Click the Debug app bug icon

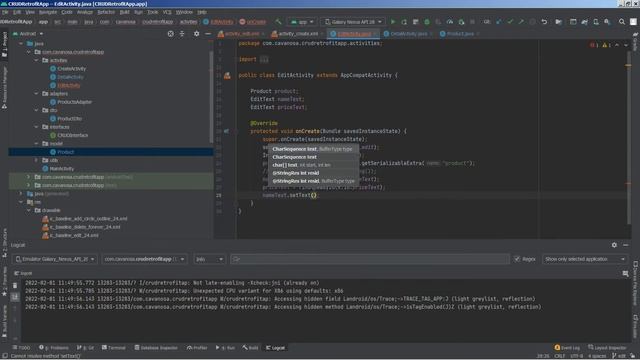pos(427,22)
